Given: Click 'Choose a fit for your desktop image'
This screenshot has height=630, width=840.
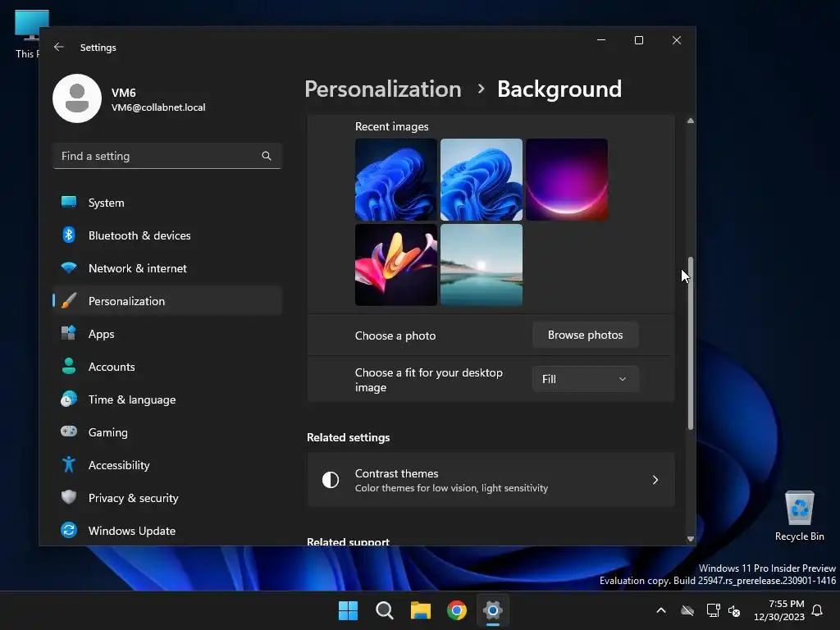Looking at the screenshot, I should point(428,380).
